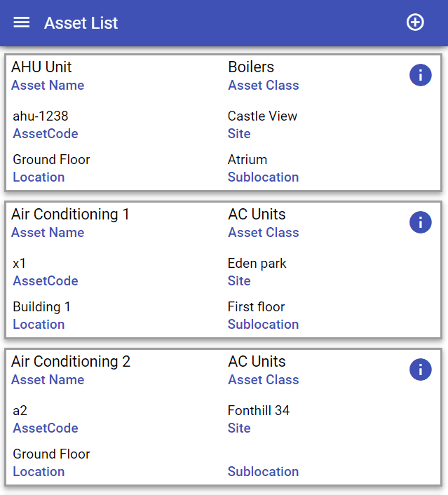
Task: Select the AHU Unit asset name
Action: pos(41,67)
